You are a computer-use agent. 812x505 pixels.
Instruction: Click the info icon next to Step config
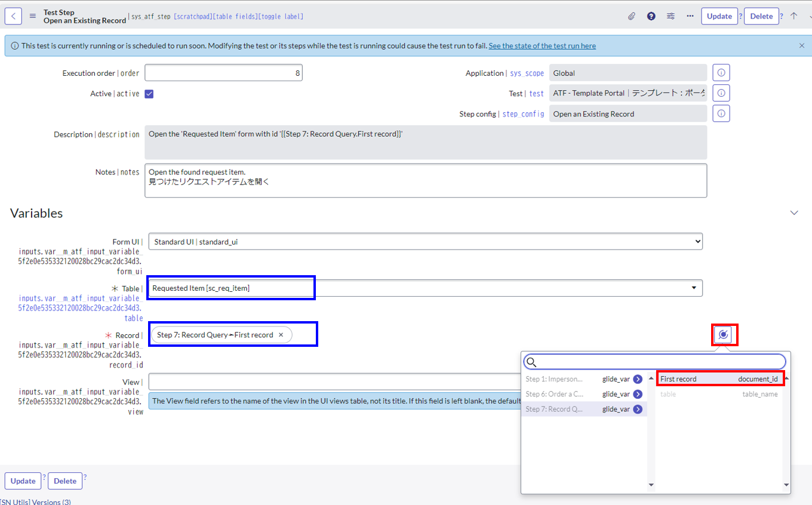pyautogui.click(x=721, y=113)
